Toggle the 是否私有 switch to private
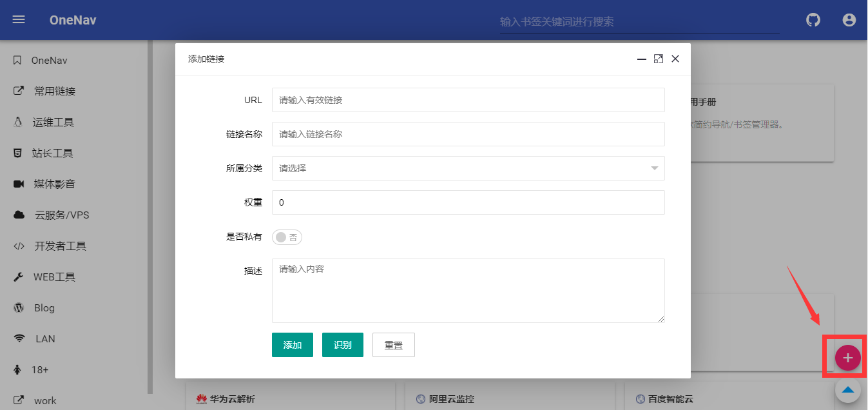This screenshot has width=868, height=410. tap(286, 237)
